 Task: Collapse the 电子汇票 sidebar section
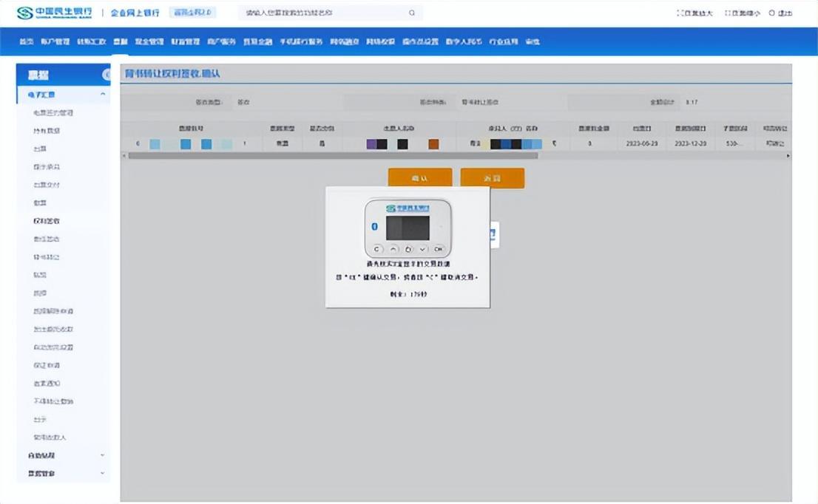(103, 95)
